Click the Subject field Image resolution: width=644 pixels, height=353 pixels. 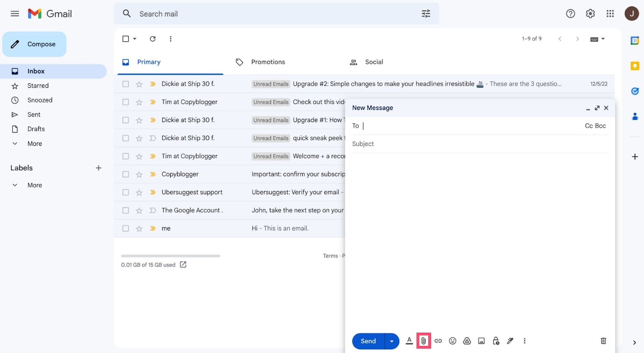click(x=479, y=144)
